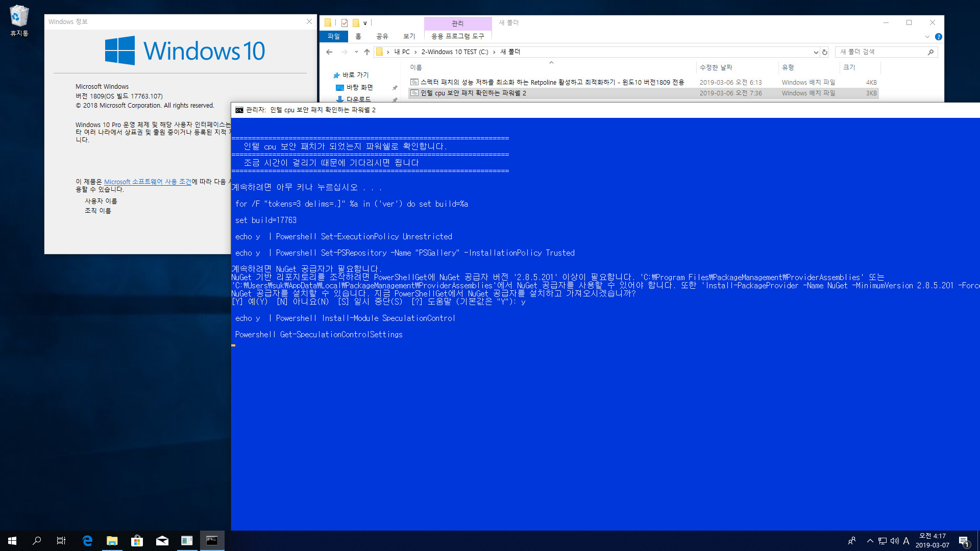The image size is (980, 551).
Task: Click pin icon next to 바탕 화면
Action: (x=395, y=88)
